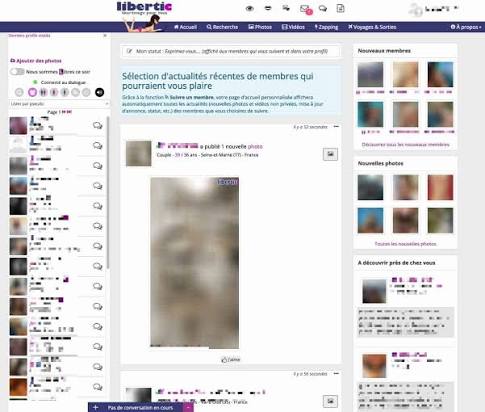485x412 pixels.
Task: Open the three-dots menu on first post
Action: [x=336, y=127]
